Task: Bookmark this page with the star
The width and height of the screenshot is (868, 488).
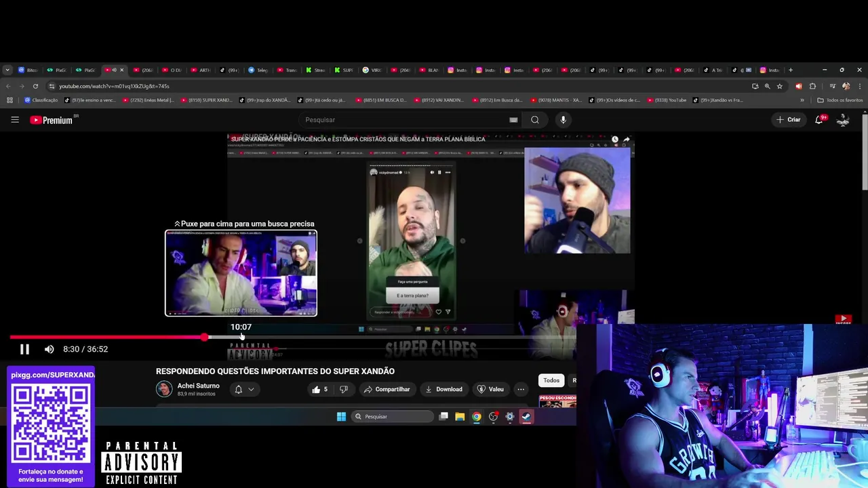Action: tap(780, 86)
